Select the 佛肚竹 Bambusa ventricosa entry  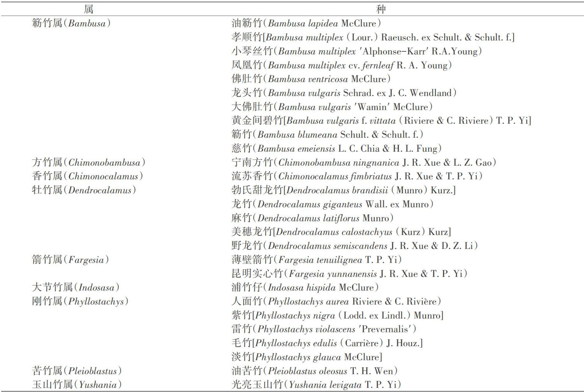pyautogui.click(x=311, y=79)
